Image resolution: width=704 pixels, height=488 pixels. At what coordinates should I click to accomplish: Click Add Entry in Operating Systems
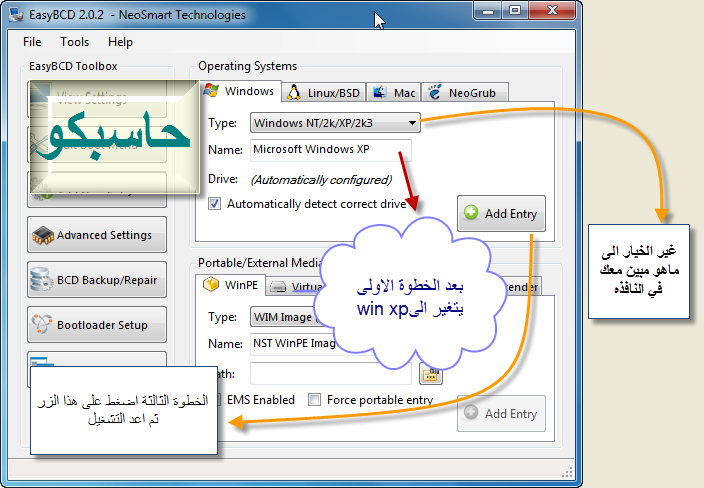tap(501, 213)
